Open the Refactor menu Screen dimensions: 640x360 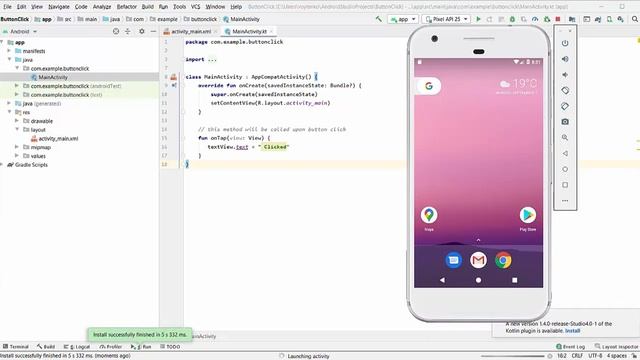(x=127, y=7)
